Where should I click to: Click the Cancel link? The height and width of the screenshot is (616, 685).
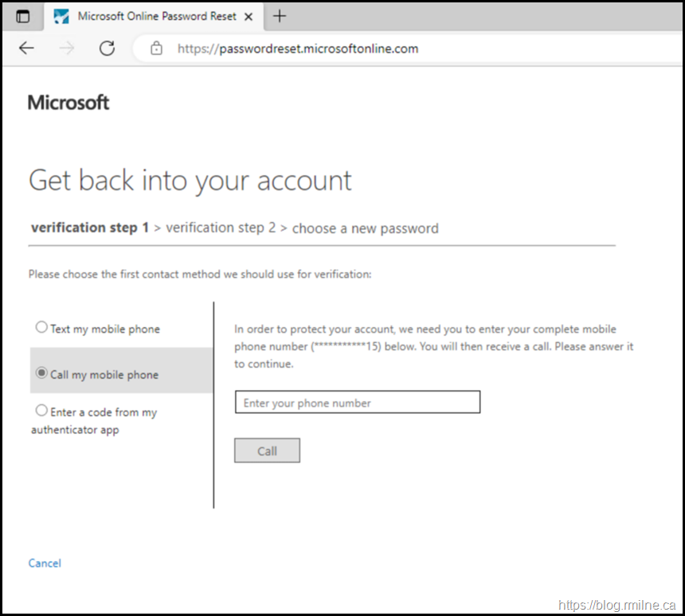click(x=45, y=563)
